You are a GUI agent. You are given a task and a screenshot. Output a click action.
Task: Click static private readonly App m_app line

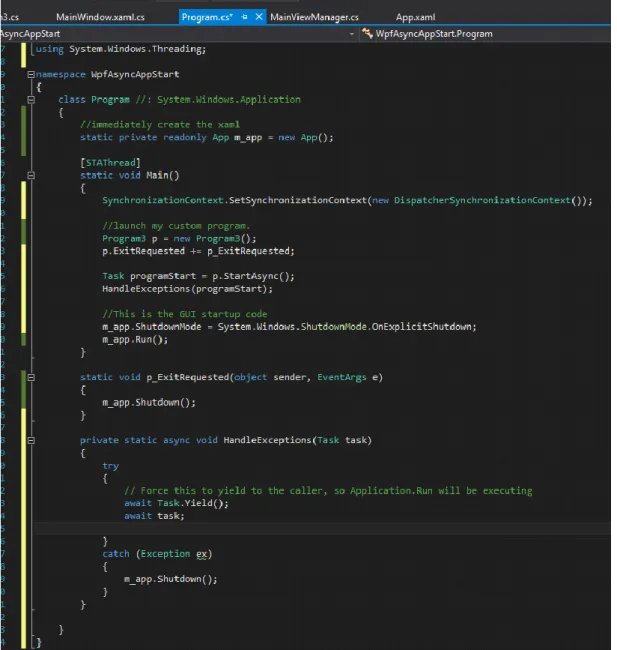[206, 138]
